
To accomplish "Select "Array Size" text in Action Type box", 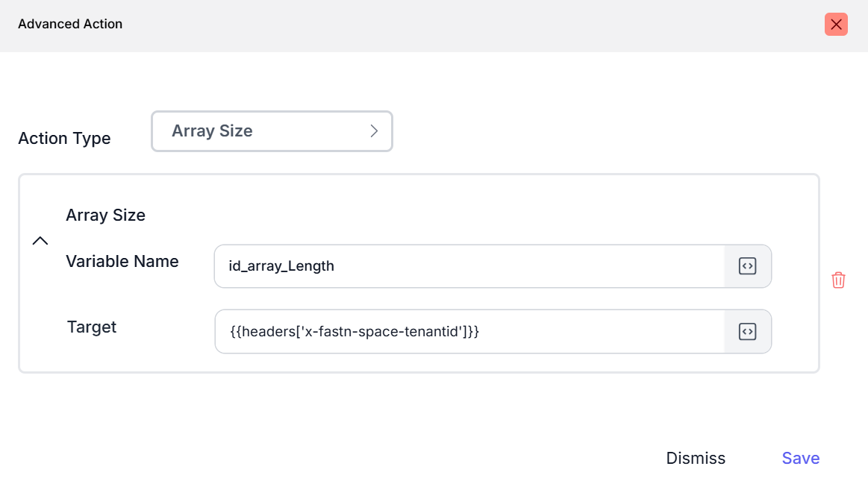I will point(212,131).
